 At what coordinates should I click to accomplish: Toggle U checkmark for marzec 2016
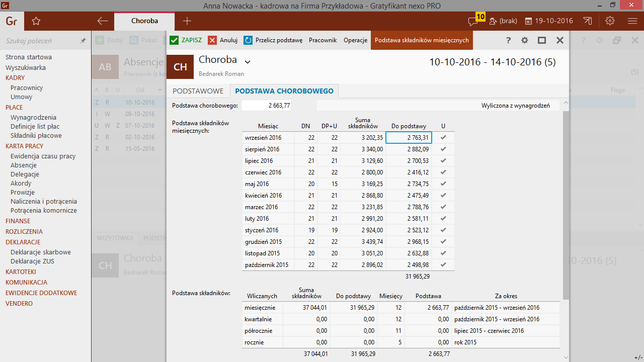pos(443,207)
